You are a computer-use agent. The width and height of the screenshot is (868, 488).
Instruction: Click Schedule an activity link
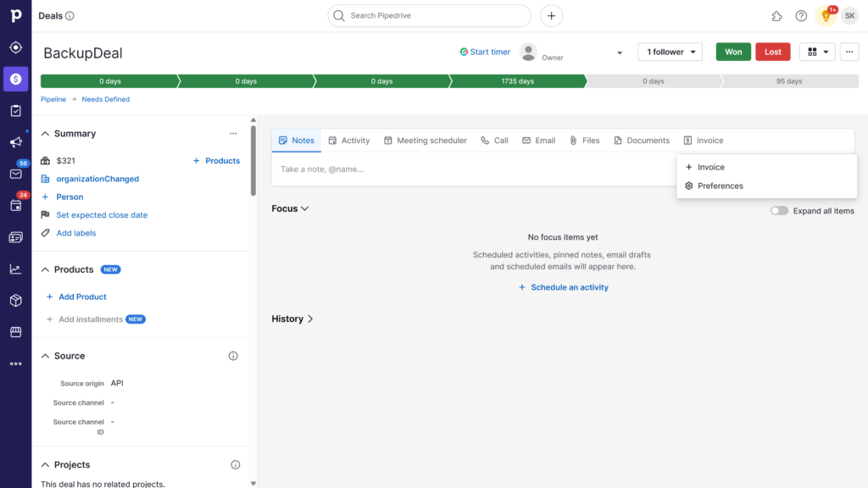[564, 287]
